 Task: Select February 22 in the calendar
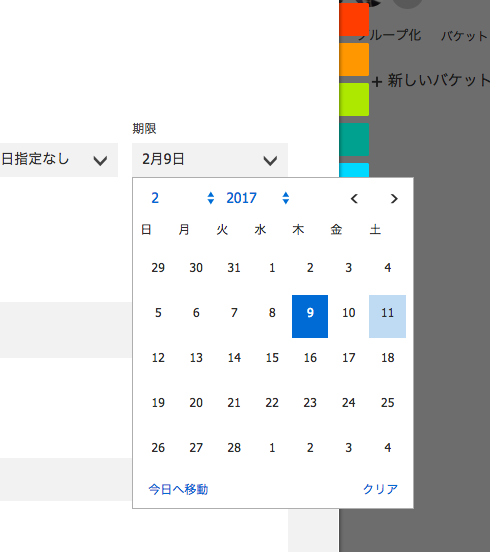tap(272, 402)
